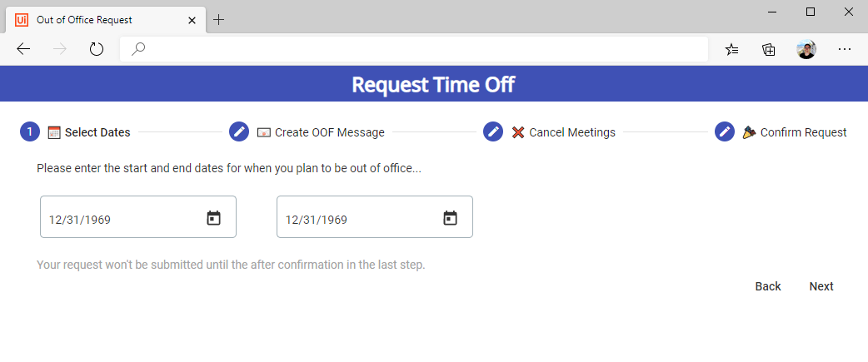Click the Confirm Request pencil step icon
868x362 pixels.
point(725,132)
